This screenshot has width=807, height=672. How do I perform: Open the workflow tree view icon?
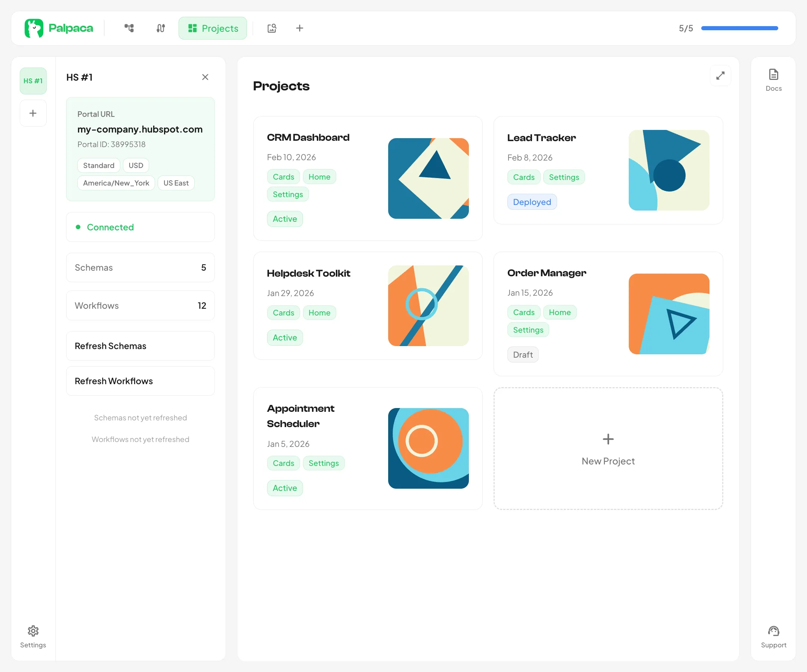(129, 28)
